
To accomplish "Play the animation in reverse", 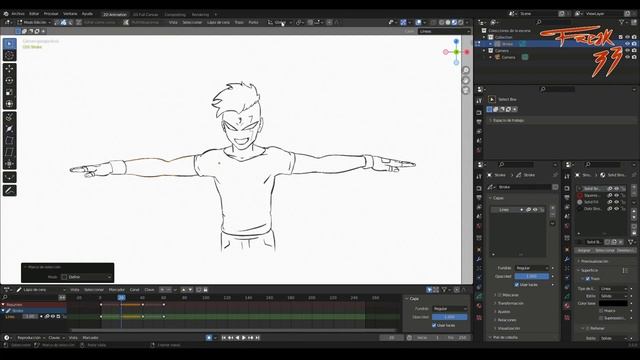I will click(237, 338).
